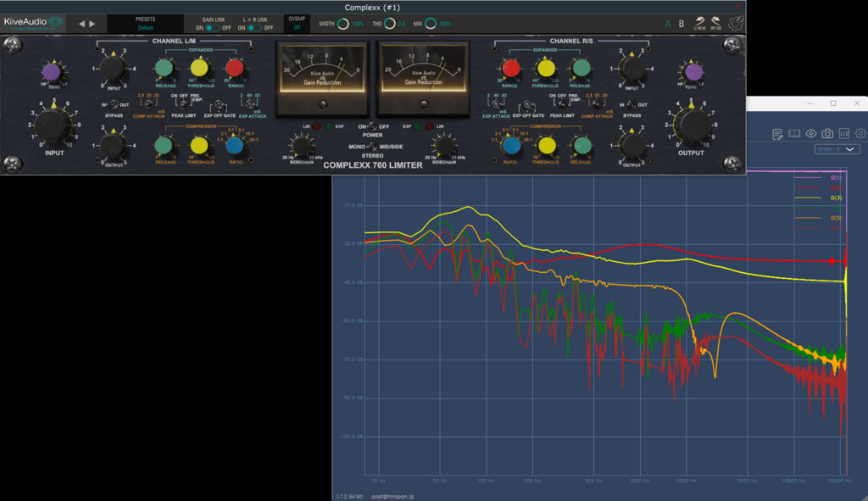Image resolution: width=868 pixels, height=501 pixels.
Task: Click the Redo icon
Action: (x=715, y=23)
